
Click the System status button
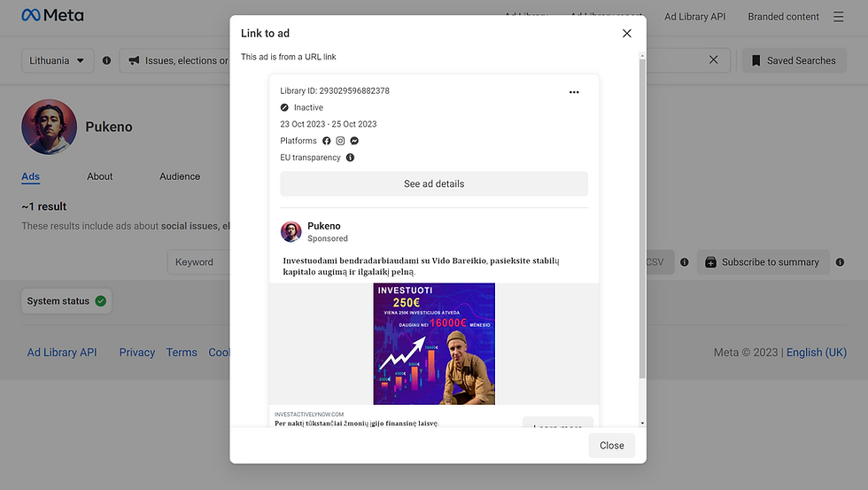66,301
